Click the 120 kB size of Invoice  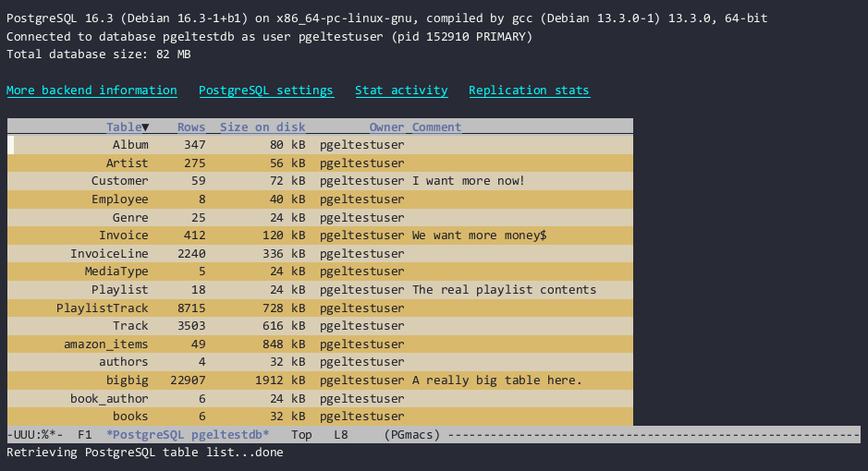[284, 235]
